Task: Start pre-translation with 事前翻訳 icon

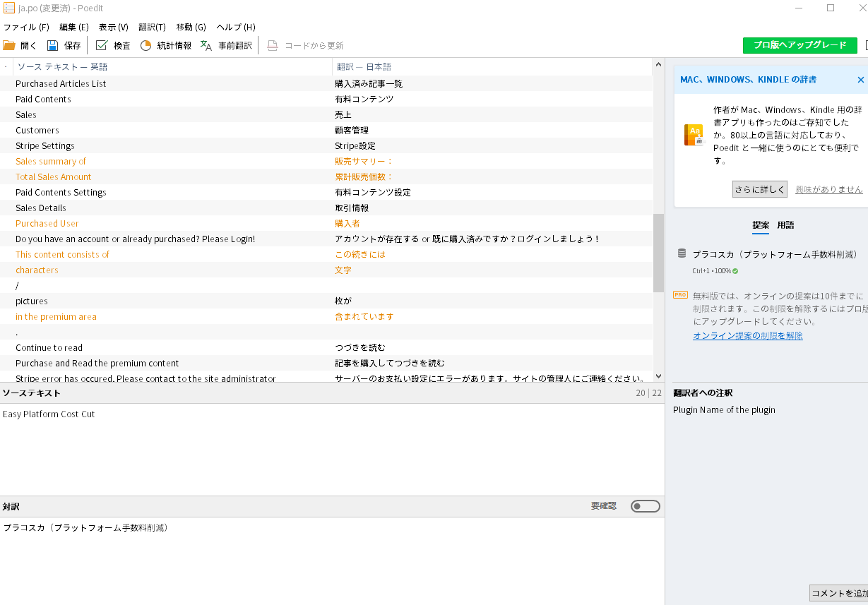Action: click(206, 45)
